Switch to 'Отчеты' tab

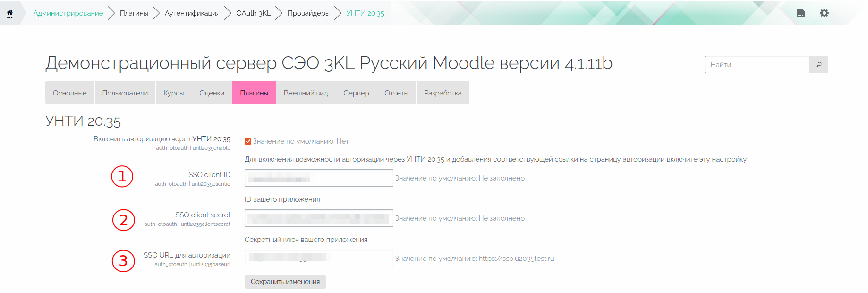(x=397, y=93)
